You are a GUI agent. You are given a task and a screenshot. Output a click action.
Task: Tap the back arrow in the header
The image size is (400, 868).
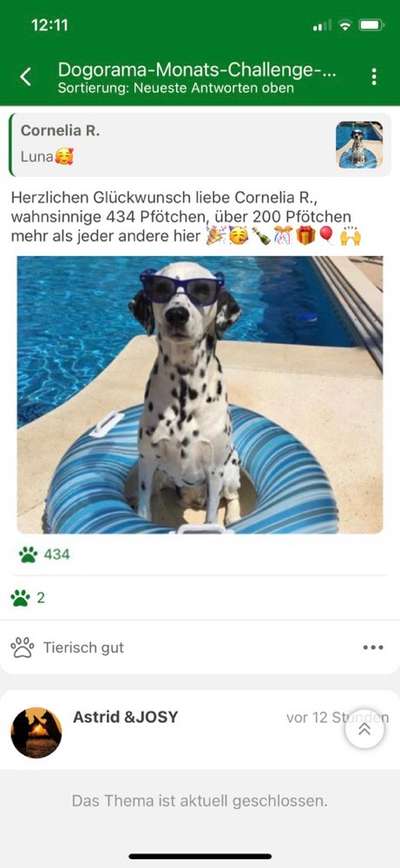point(25,77)
